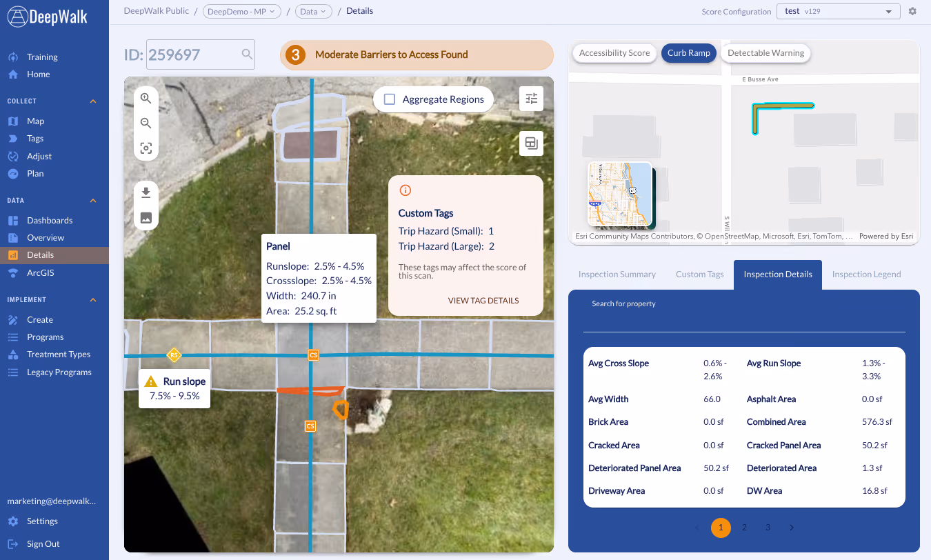Image resolution: width=931 pixels, height=560 pixels.
Task: Download the scan data
Action: (146, 192)
